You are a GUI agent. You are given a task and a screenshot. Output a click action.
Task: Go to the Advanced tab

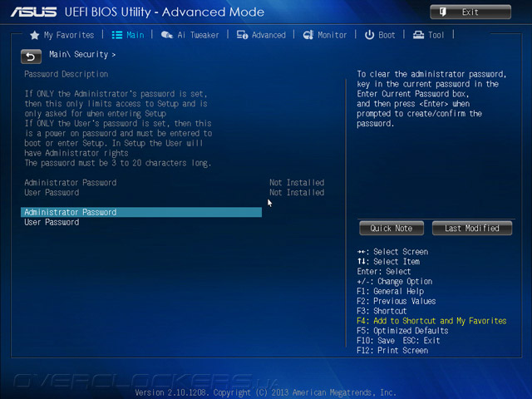261,35
